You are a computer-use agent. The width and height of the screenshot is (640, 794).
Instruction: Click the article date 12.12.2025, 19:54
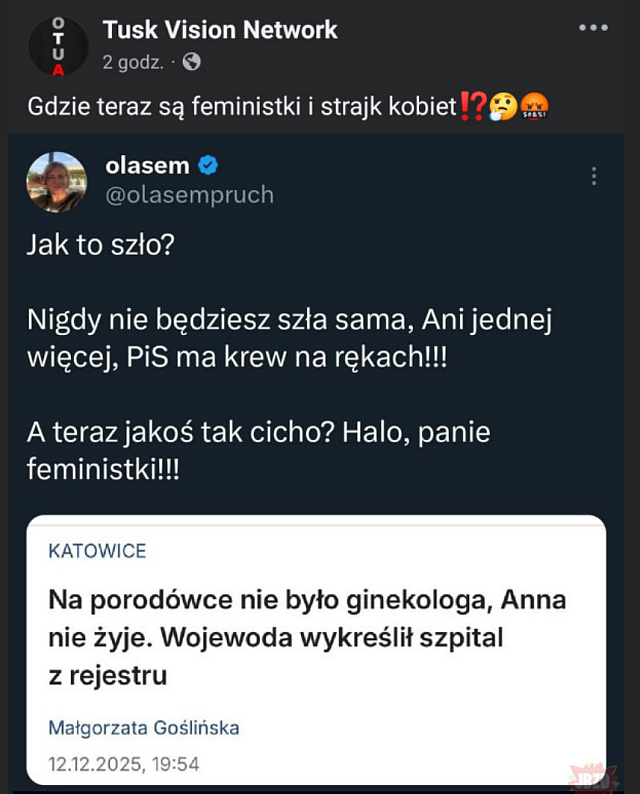(x=124, y=764)
